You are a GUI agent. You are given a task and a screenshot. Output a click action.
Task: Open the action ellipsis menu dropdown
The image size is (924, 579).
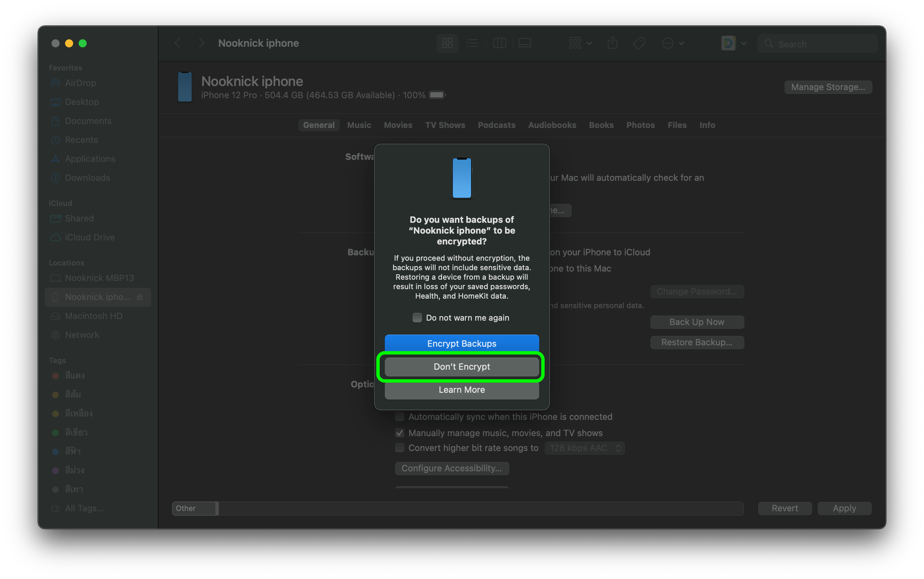(673, 43)
